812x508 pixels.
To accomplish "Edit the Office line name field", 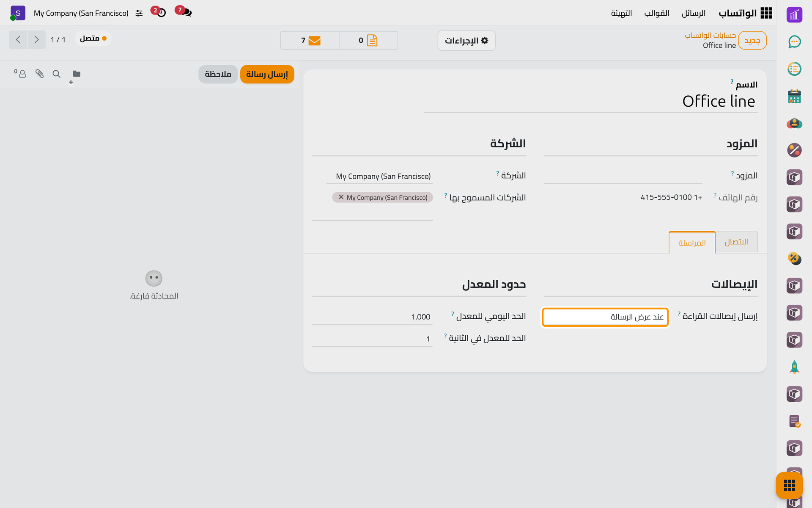I will coord(591,102).
